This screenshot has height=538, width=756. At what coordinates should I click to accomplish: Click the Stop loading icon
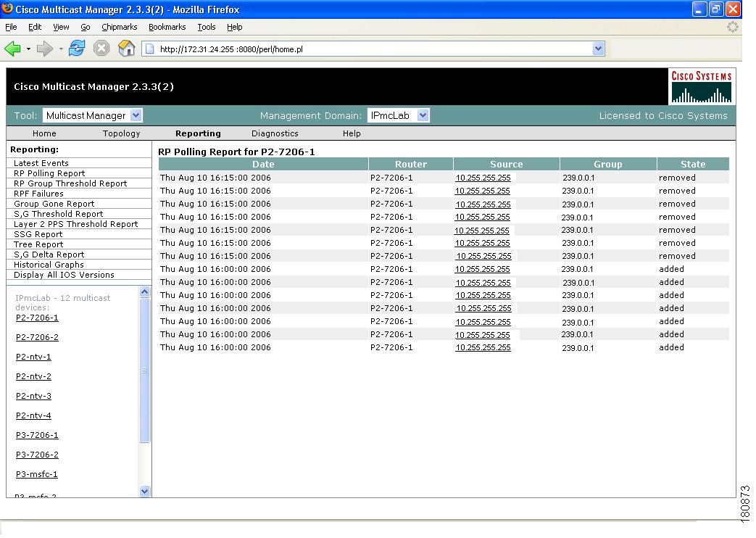click(x=101, y=49)
